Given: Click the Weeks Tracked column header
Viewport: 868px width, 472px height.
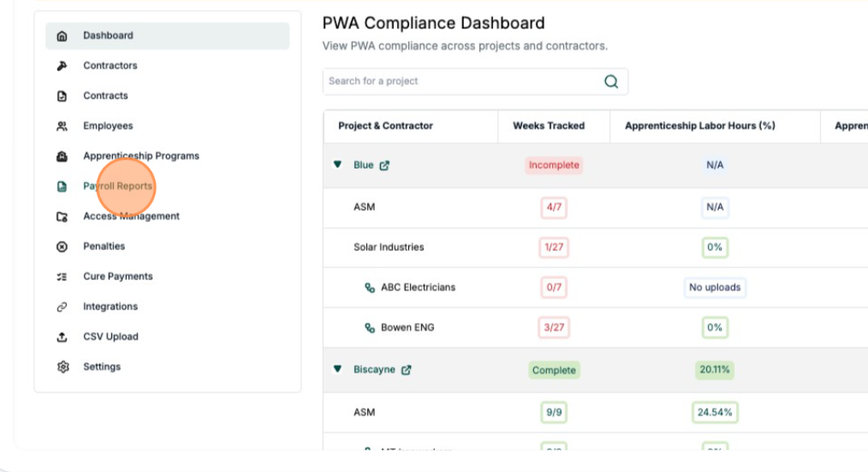Looking at the screenshot, I should coord(549,126).
